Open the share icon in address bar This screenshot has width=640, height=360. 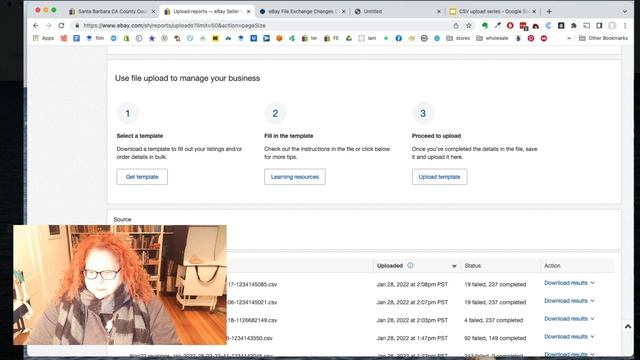tap(456, 25)
